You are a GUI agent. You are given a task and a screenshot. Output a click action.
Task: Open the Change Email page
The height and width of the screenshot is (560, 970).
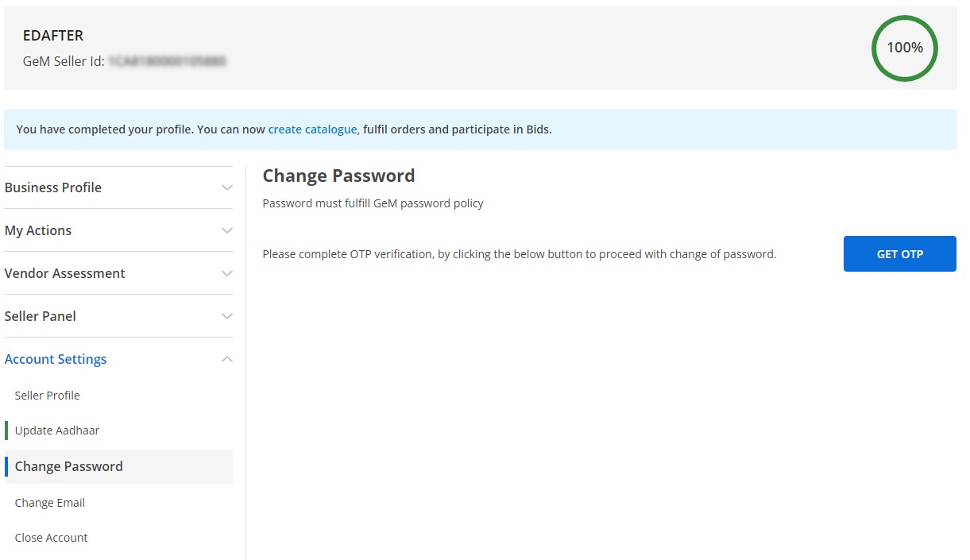tap(49, 502)
